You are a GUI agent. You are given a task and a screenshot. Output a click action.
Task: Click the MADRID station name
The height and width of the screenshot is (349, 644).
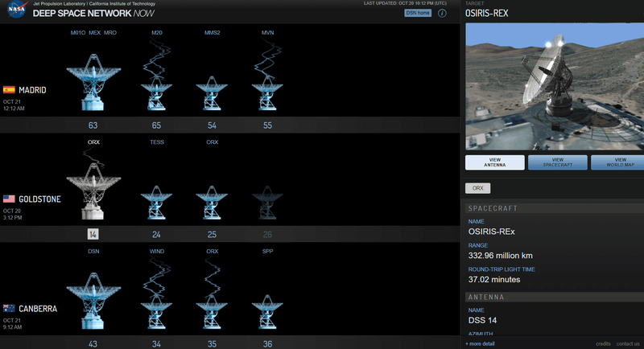pos(32,90)
